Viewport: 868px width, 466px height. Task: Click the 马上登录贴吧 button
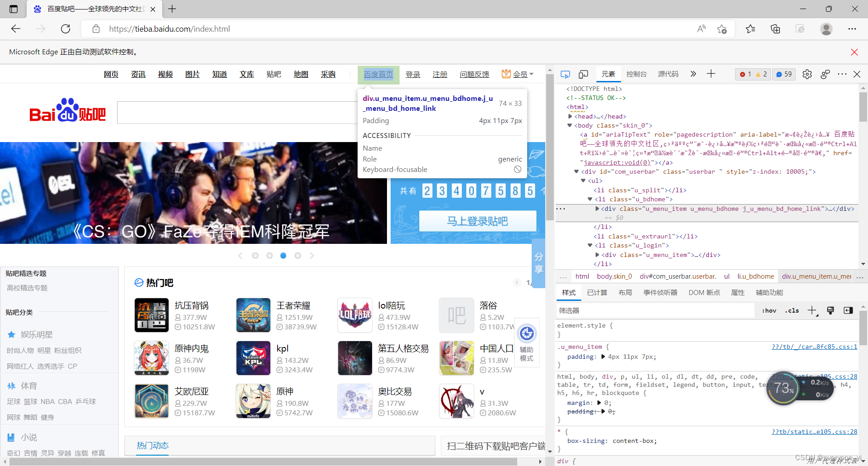tap(477, 221)
